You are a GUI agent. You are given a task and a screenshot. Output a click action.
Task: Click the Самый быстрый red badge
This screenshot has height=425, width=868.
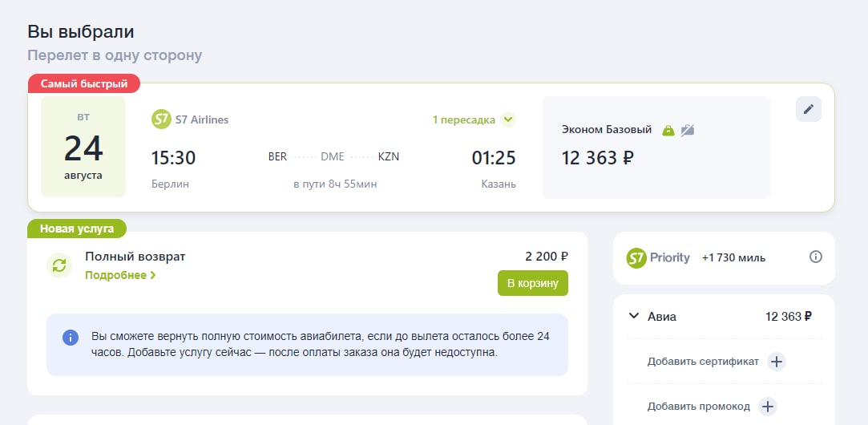pyautogui.click(x=83, y=83)
